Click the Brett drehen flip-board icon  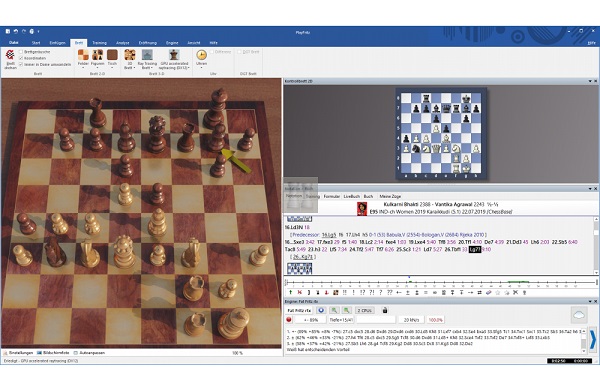[10, 59]
